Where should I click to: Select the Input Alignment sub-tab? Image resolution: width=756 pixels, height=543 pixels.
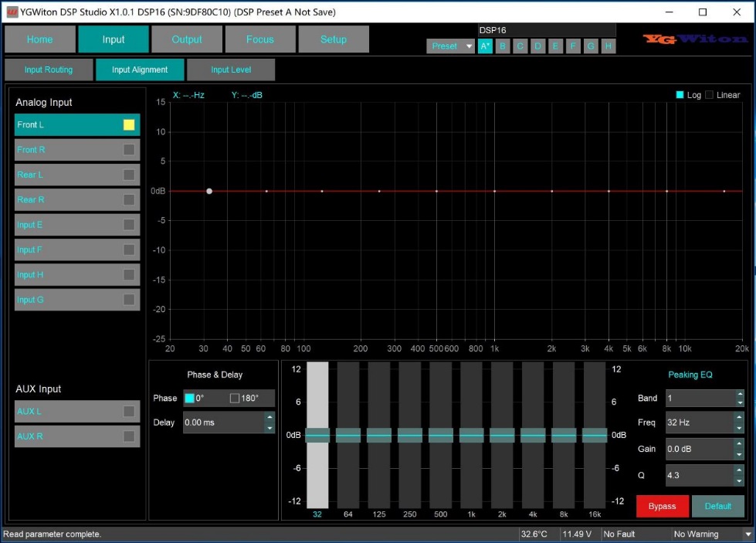(140, 70)
